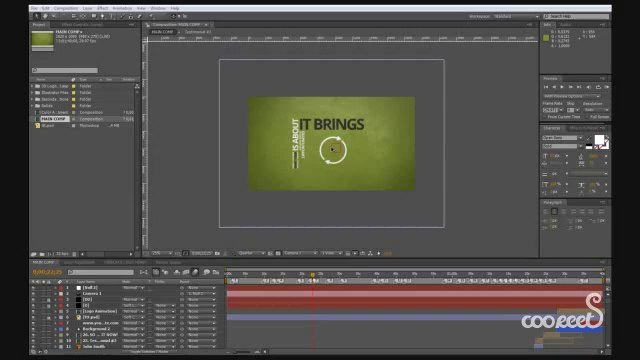Take snapshot in composition viewer
Screen dimensions: 640x360
click(218, 253)
